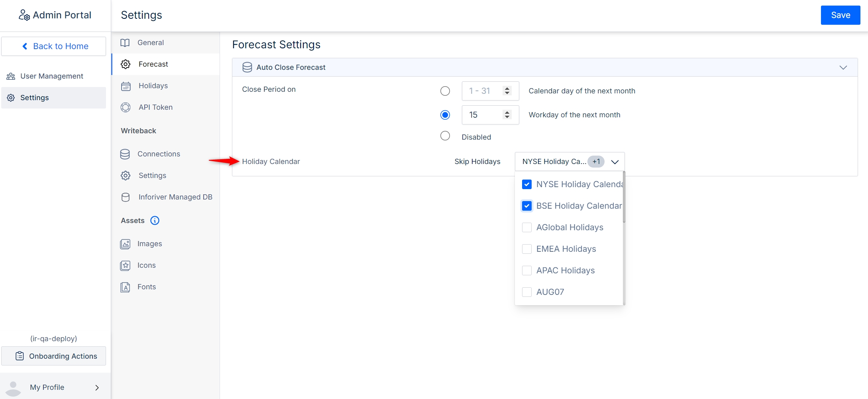
Task: Click the Save button
Action: click(x=840, y=15)
